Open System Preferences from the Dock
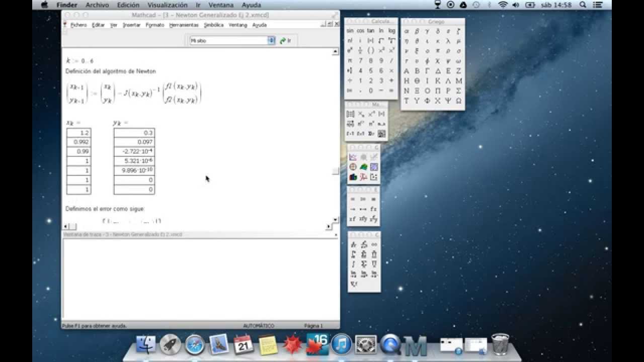This screenshot has width=644, height=362. click(366, 344)
